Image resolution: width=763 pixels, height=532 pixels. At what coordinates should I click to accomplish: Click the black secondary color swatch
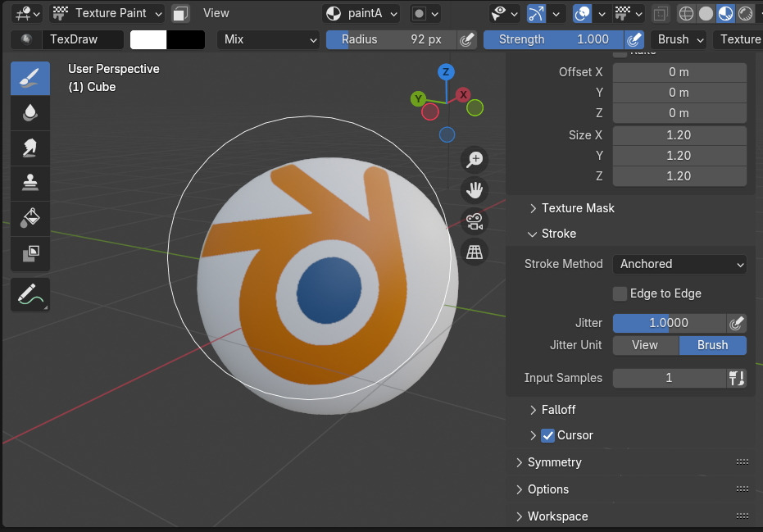click(185, 40)
